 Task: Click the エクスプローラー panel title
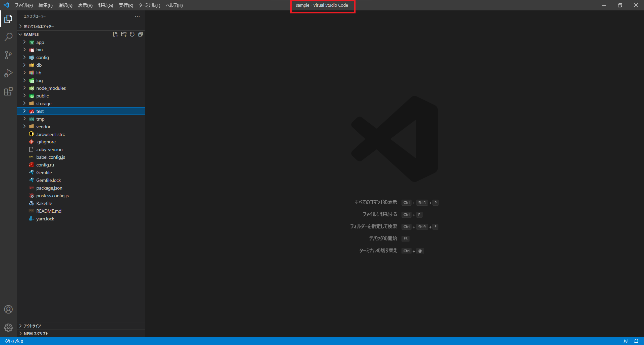[x=35, y=16]
